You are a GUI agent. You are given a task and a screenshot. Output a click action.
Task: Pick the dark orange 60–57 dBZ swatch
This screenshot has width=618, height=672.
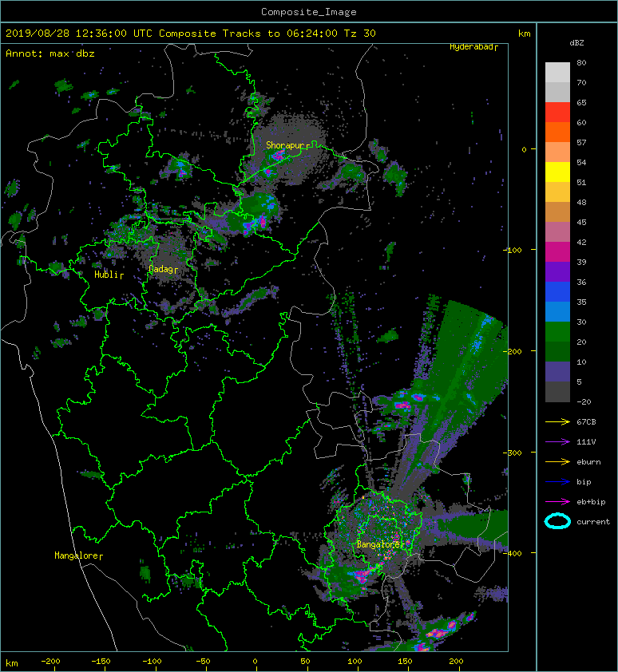tap(557, 132)
